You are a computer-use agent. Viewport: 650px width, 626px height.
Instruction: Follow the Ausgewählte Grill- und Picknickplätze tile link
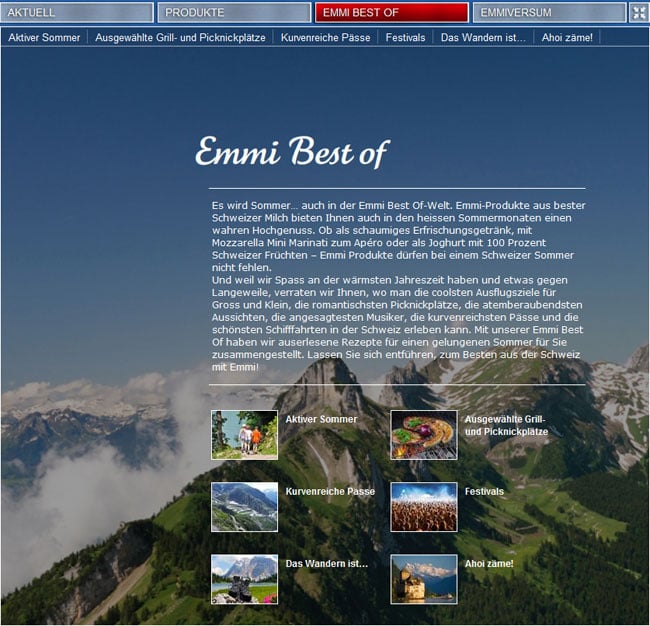click(x=506, y=425)
